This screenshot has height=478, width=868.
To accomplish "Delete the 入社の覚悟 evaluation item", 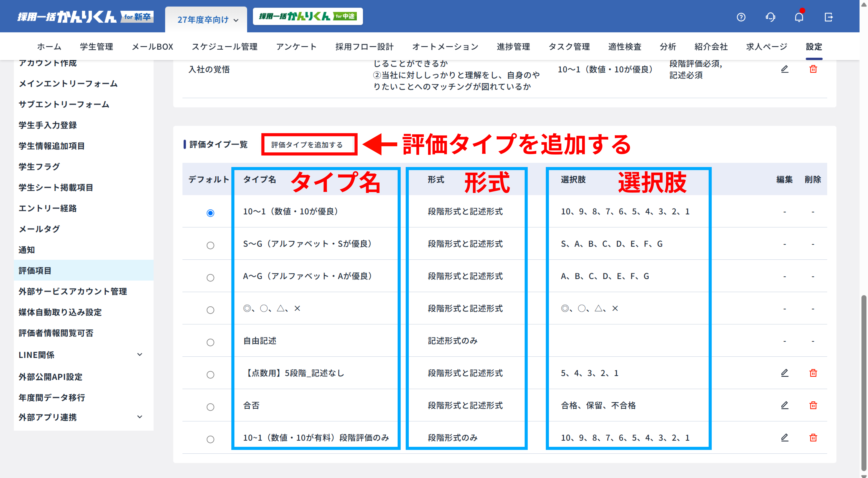I will pos(813,69).
